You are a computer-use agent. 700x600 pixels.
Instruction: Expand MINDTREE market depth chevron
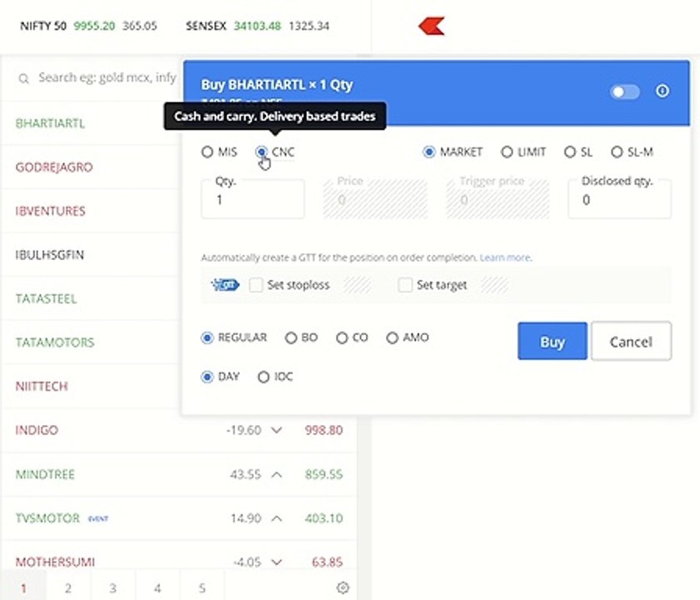[x=277, y=474]
